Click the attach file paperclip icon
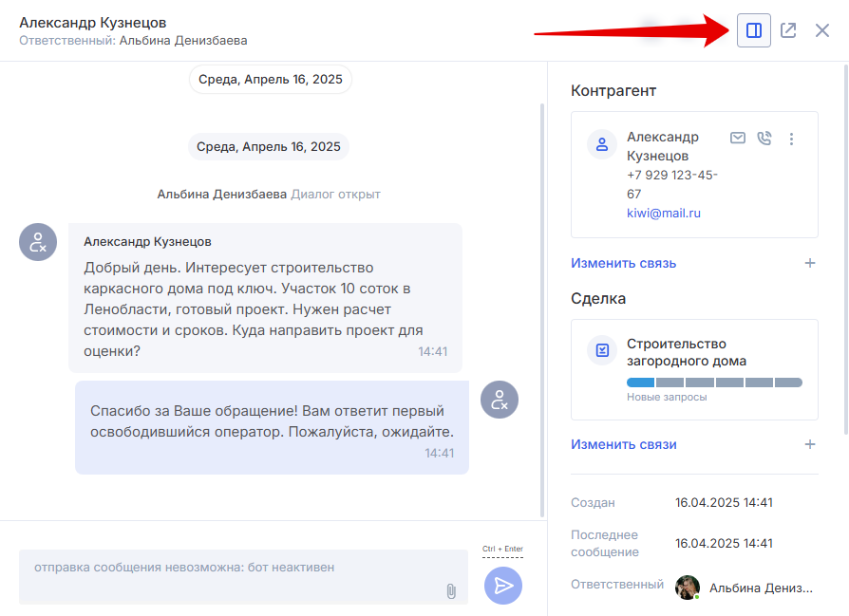The image size is (849, 616). pos(451,591)
